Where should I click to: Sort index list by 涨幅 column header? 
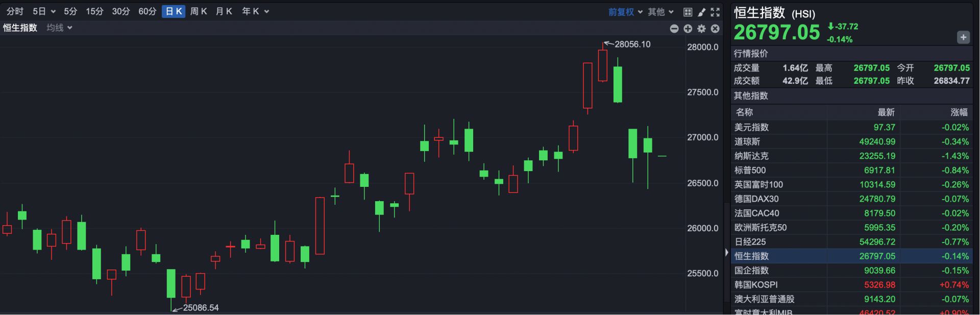(x=959, y=112)
